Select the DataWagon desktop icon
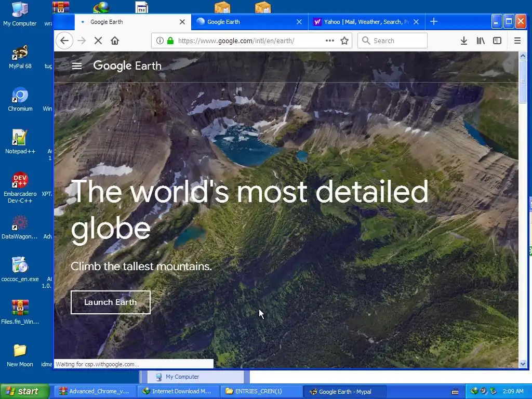 tap(19, 228)
